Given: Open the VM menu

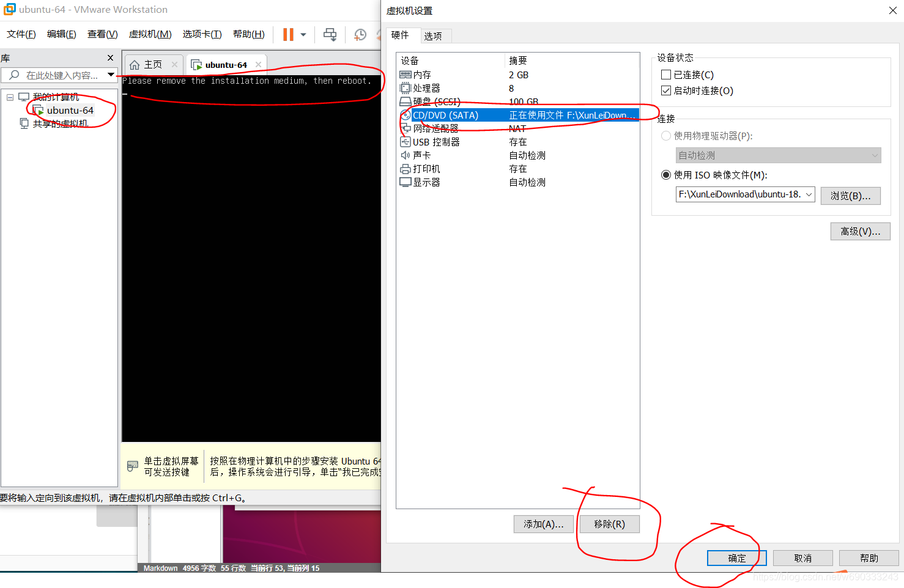Looking at the screenshot, I should 150,34.
